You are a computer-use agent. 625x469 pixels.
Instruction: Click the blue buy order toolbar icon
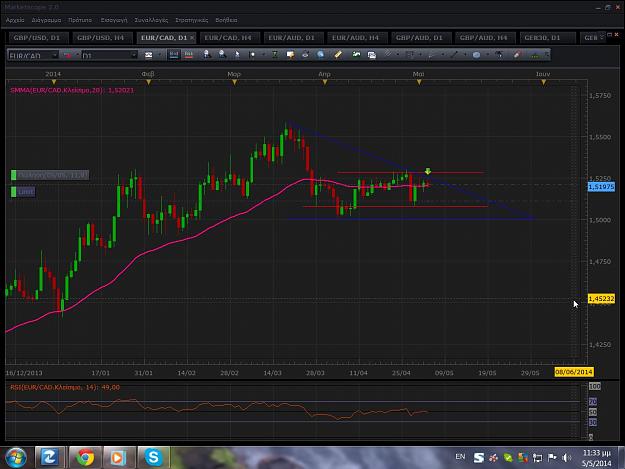[x=173, y=55]
